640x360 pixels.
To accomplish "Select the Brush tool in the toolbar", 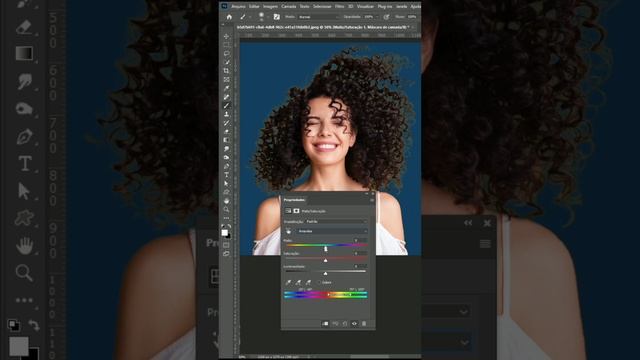I will (x=226, y=105).
